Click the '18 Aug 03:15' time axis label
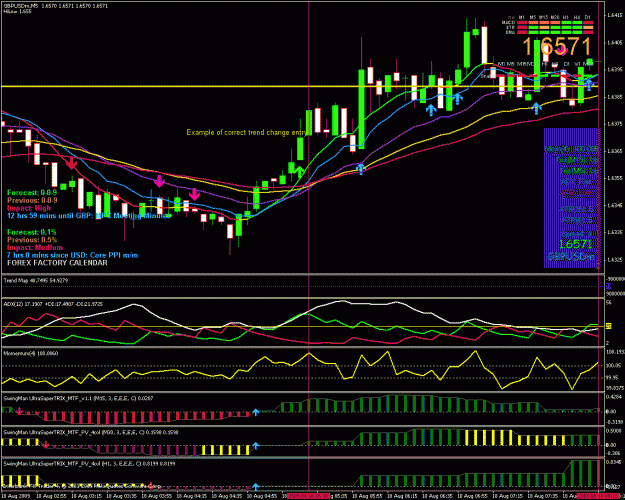The height and width of the screenshot is (500, 625). pos(86,496)
